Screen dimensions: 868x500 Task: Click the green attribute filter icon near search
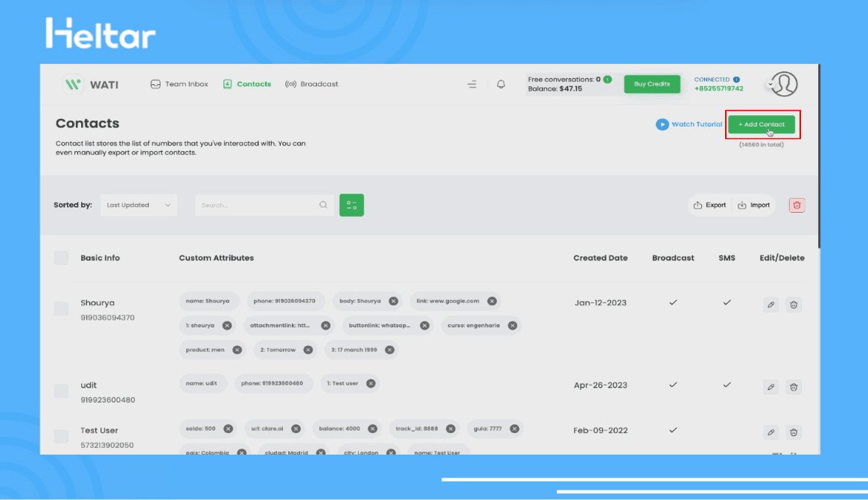coord(351,205)
